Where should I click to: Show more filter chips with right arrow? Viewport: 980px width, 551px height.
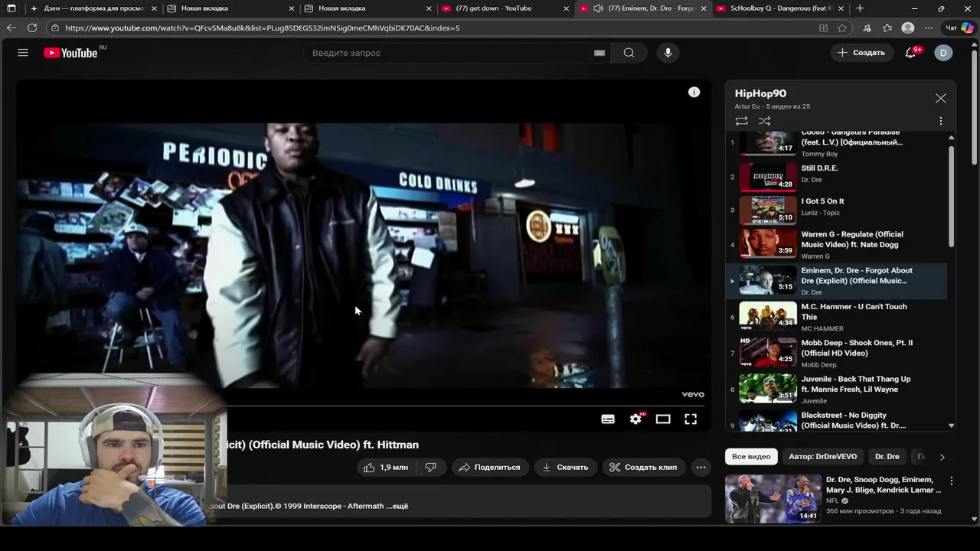pos(942,457)
